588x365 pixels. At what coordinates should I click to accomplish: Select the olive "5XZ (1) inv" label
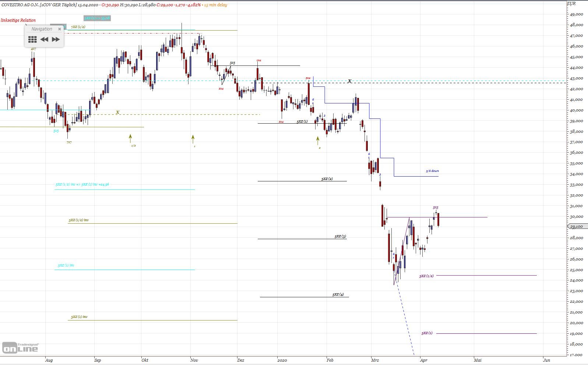[x=79, y=317]
